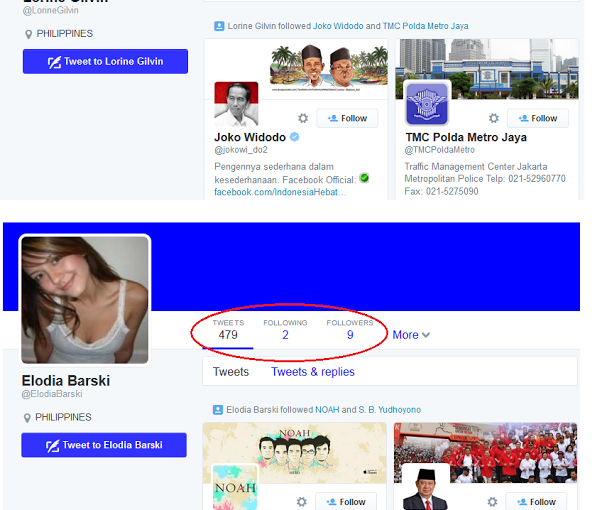The image size is (602, 510).
Task: Click Joko Widodo's verified badge
Action: (x=294, y=137)
